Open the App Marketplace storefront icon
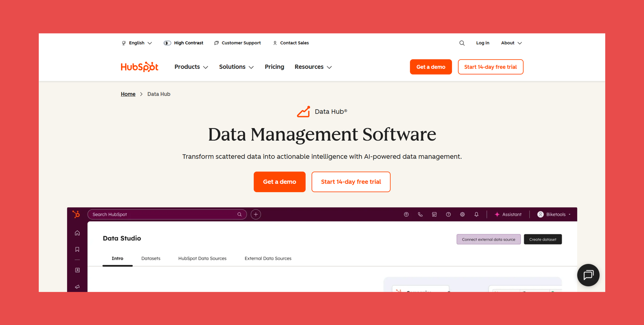The image size is (644, 325). 434,214
